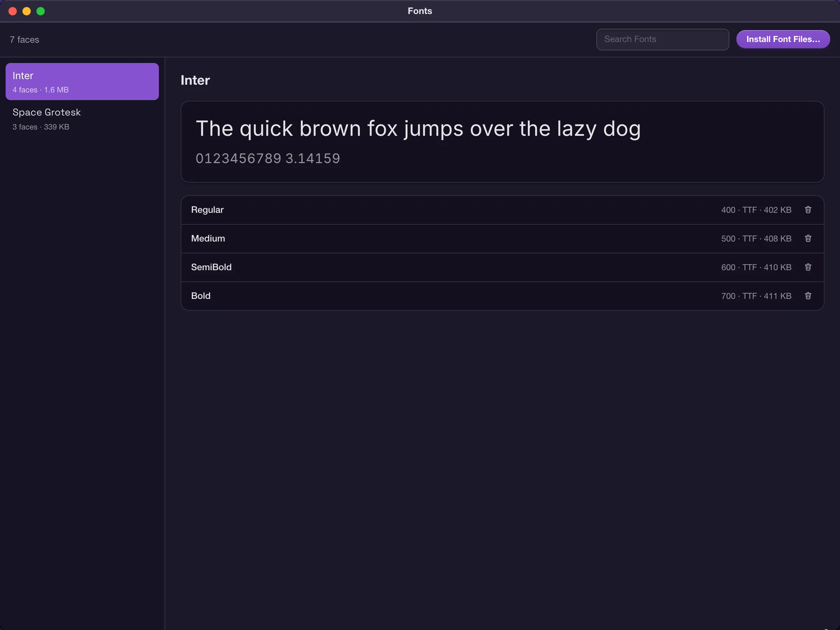Click the 7 faces count label
This screenshot has width=840, height=630.
coord(24,40)
